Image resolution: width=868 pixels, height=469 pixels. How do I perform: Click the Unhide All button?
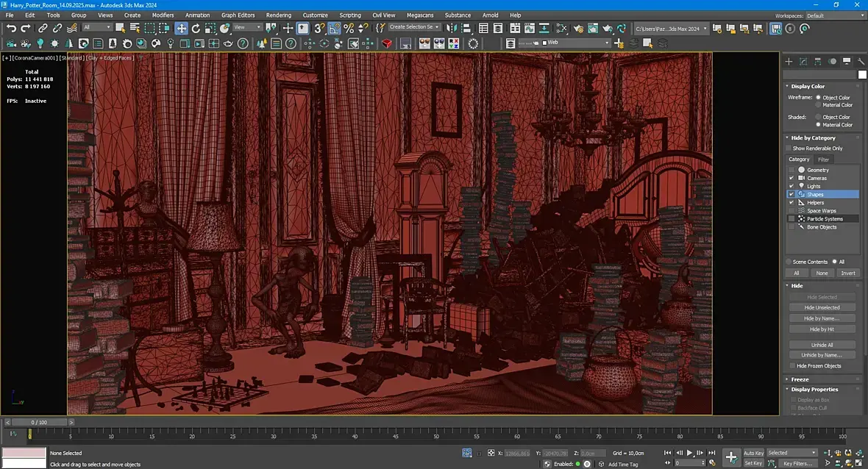point(822,345)
